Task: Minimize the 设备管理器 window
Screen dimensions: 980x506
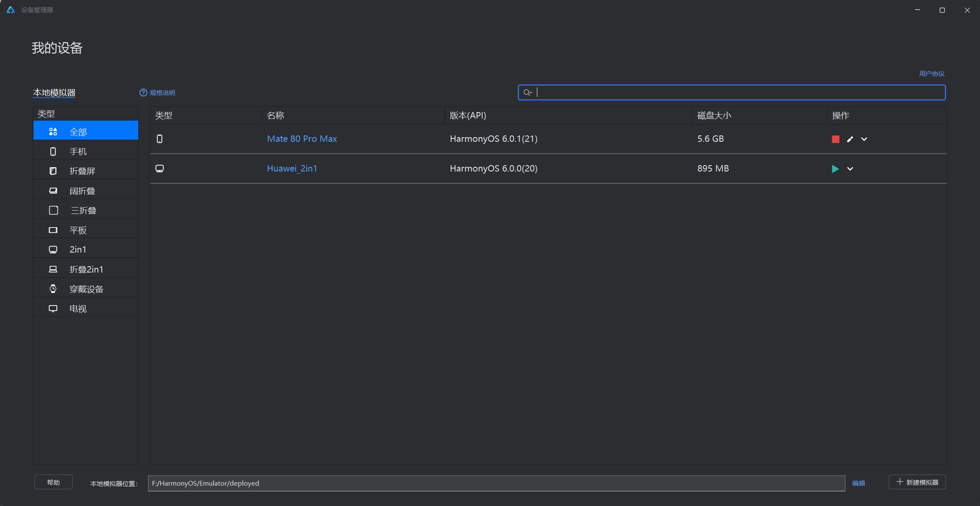Action: [x=918, y=10]
